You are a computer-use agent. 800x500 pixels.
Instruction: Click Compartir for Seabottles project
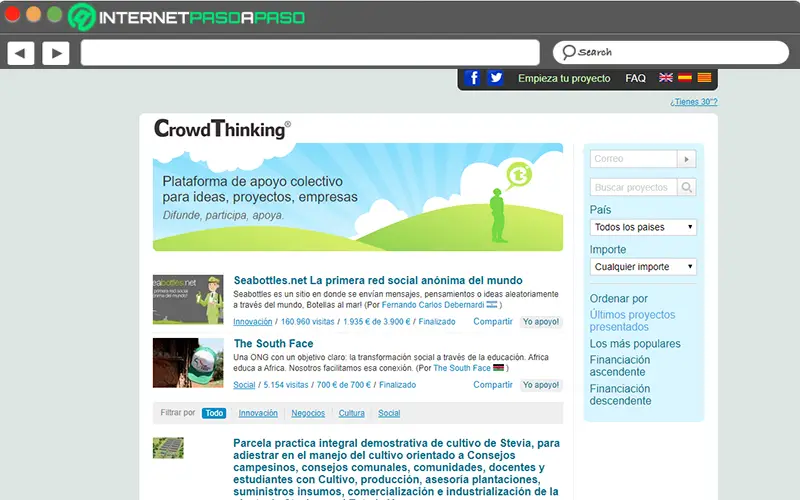492,321
